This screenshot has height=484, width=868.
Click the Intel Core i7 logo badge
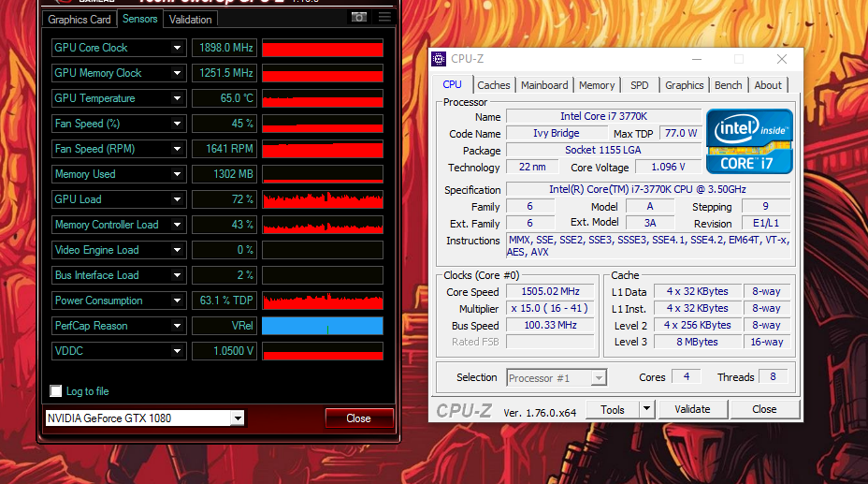pyautogui.click(x=749, y=141)
